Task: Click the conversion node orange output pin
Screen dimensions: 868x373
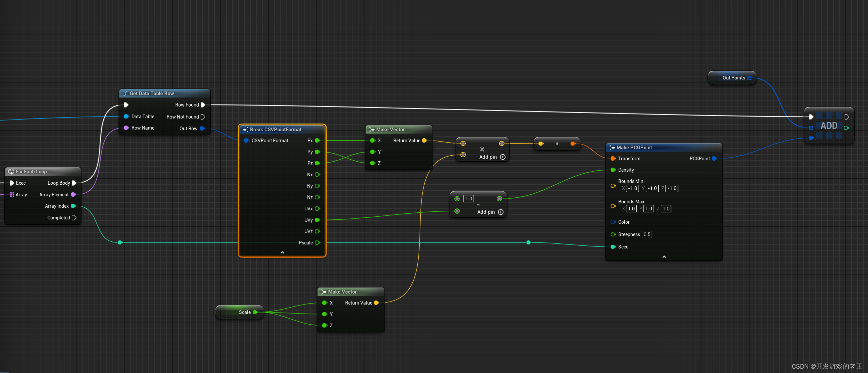Action: 573,144
